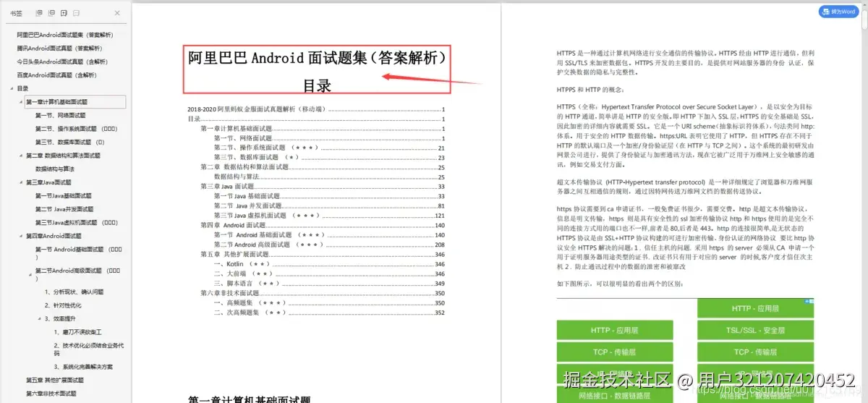The image size is (868, 403).
Task: Select bookmark 2、针对性优化
Action: [64, 305]
